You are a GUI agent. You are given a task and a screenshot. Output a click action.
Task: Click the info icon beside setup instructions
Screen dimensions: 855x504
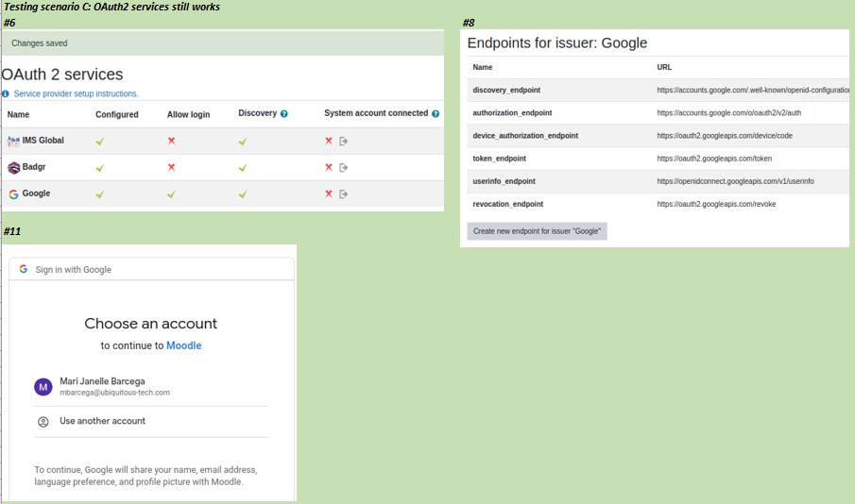pyautogui.click(x=6, y=93)
